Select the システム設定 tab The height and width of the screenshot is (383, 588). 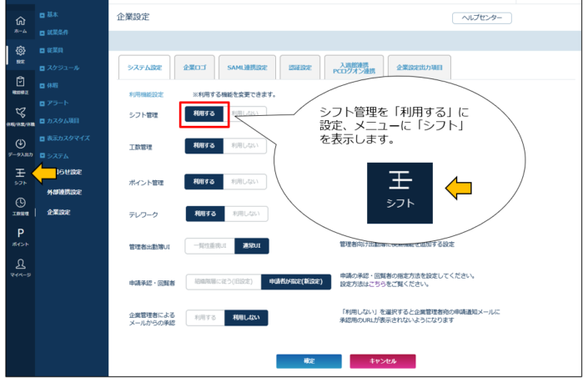tap(144, 68)
